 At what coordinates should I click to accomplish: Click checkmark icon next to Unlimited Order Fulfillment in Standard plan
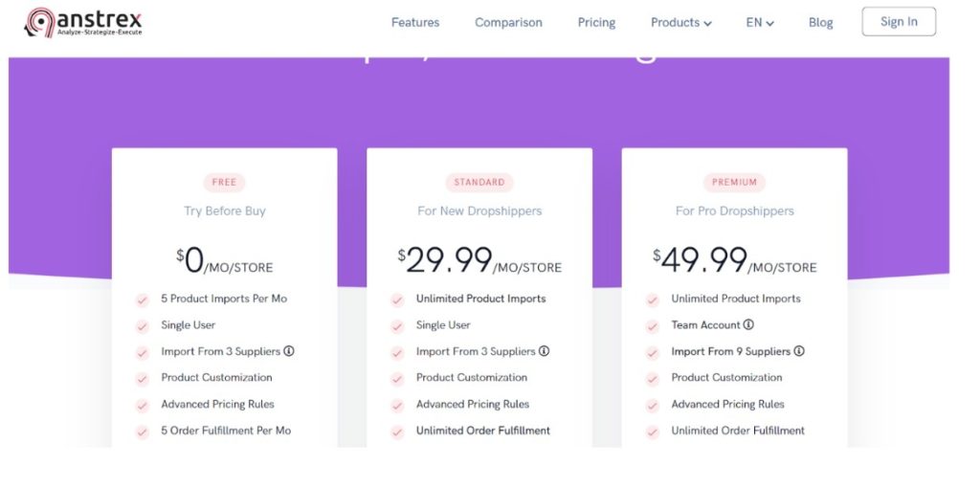(397, 432)
